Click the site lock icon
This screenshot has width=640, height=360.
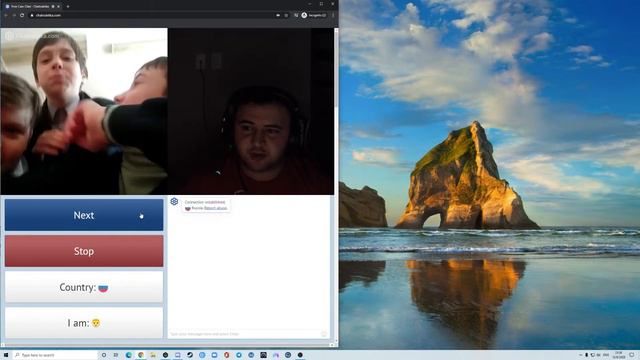tap(32, 15)
